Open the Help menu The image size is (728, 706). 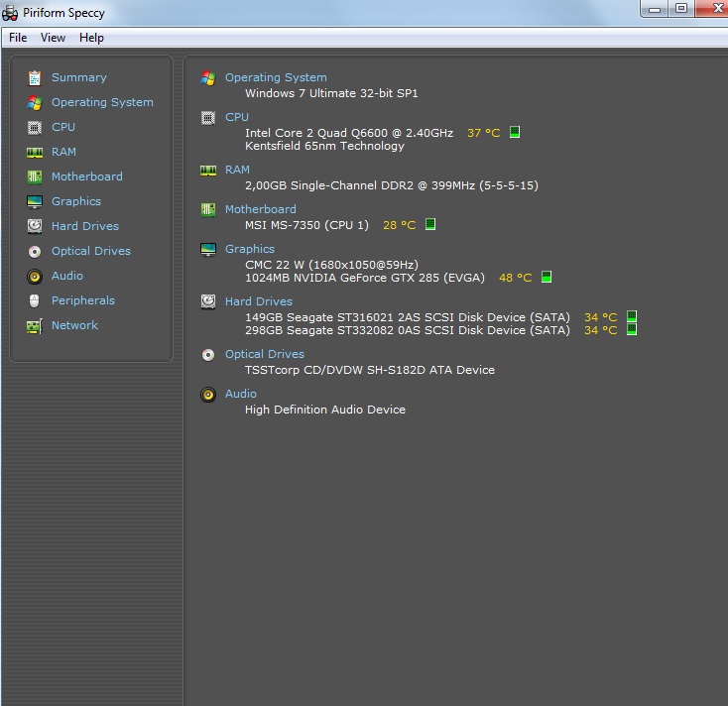click(91, 38)
